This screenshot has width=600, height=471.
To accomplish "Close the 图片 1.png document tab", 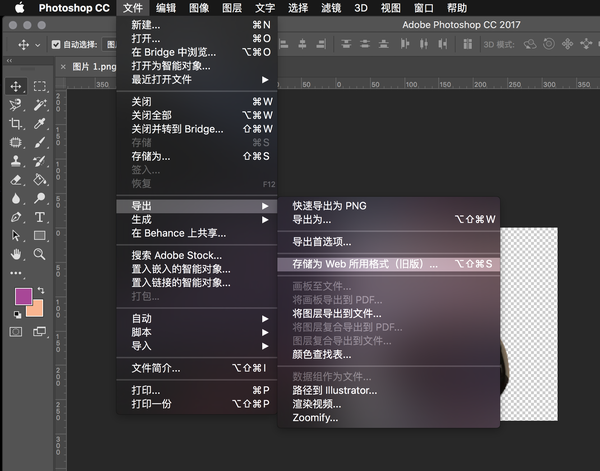I will point(63,67).
